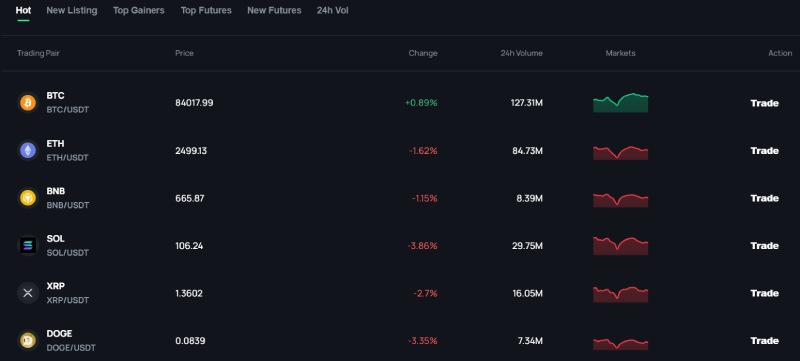Click Trade for XRP/USDT
800x361 pixels.
coord(764,293)
